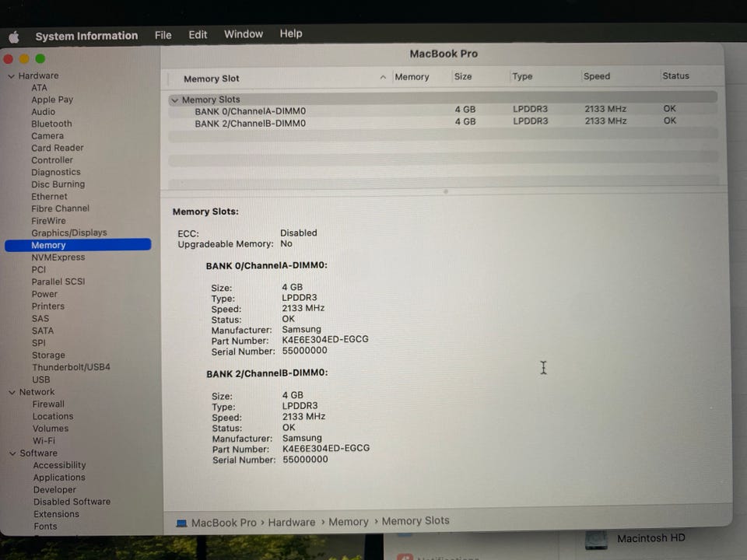Collapse the Software section in sidebar
The height and width of the screenshot is (560, 747).
pyautogui.click(x=13, y=453)
